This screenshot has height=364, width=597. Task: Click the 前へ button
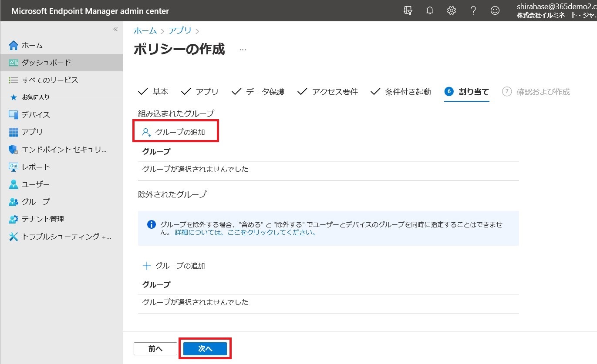[155, 349]
